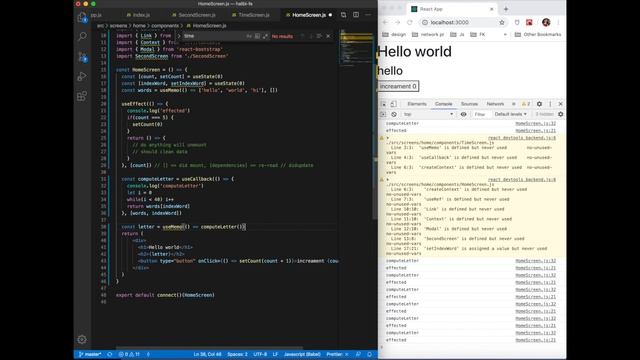Image resolution: width=640 pixels, height=360 pixels.
Task: Open notifications bell in status bar
Action: click(369, 354)
